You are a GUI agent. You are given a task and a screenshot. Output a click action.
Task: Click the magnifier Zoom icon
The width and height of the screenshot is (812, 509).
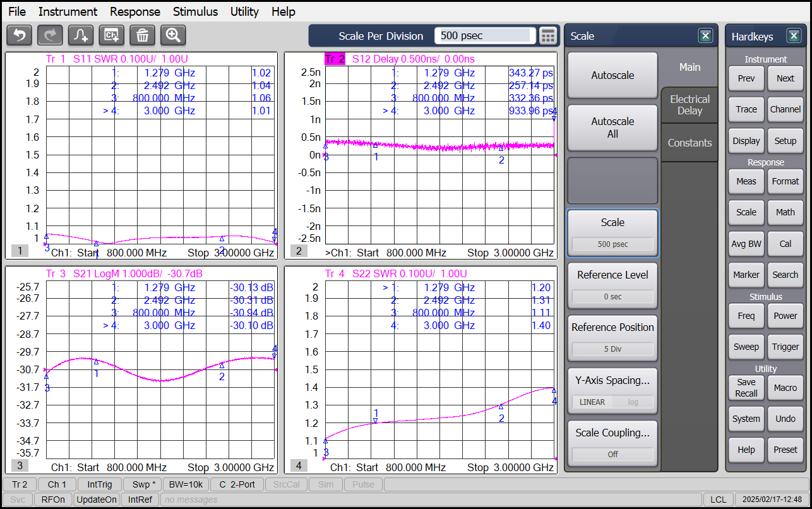[173, 35]
